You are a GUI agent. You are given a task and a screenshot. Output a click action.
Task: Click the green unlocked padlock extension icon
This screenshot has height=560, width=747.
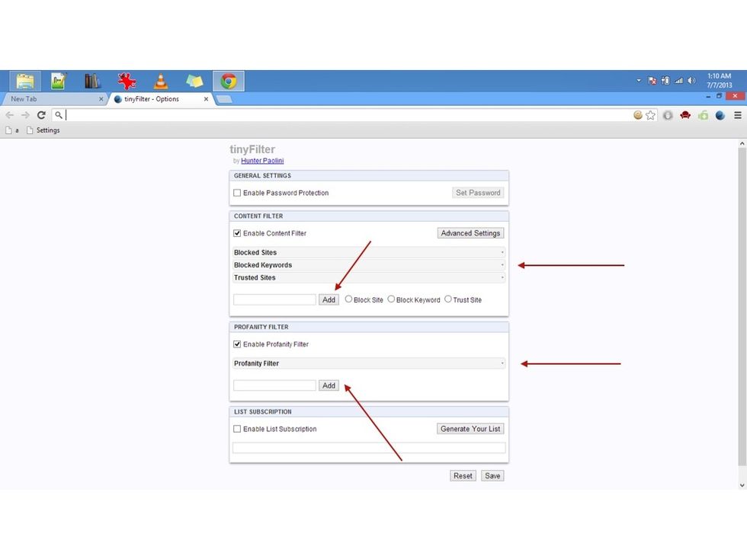coord(703,115)
